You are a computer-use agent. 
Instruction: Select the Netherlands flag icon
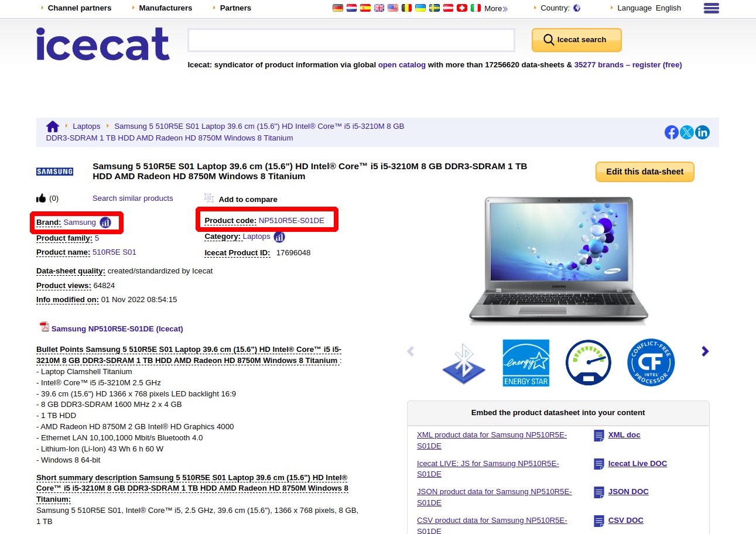[351, 8]
